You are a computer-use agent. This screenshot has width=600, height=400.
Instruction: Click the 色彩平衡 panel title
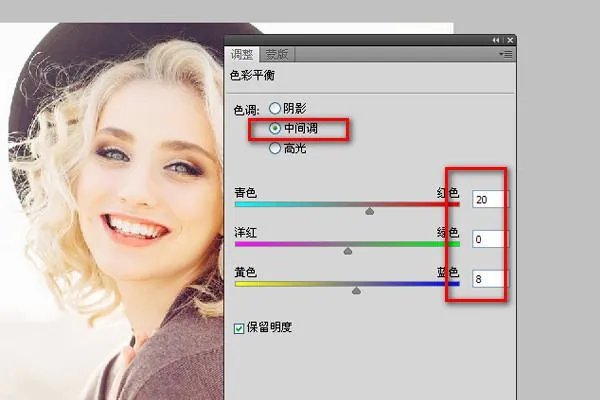tap(252, 75)
